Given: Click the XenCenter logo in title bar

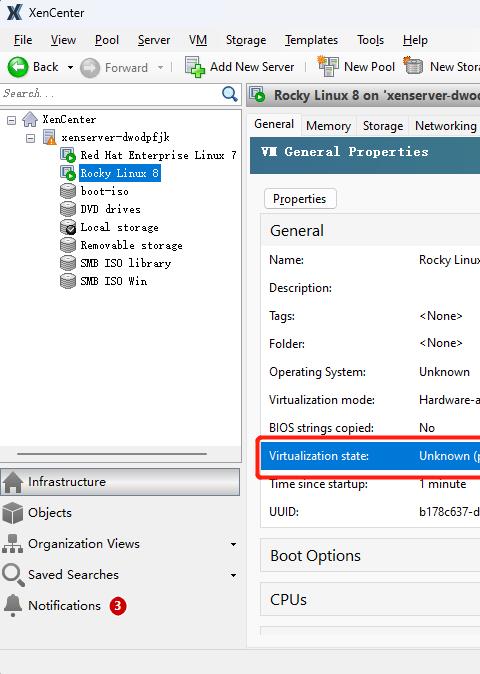Looking at the screenshot, I should [x=14, y=12].
